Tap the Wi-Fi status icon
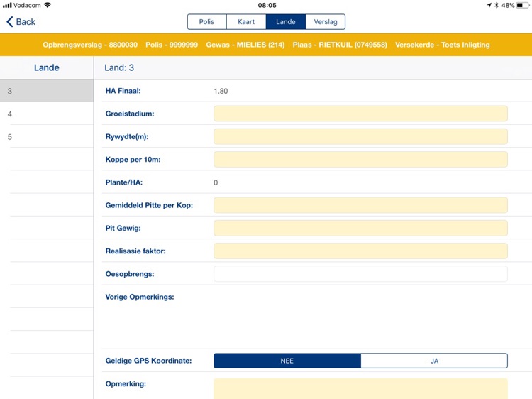 (x=48, y=5)
